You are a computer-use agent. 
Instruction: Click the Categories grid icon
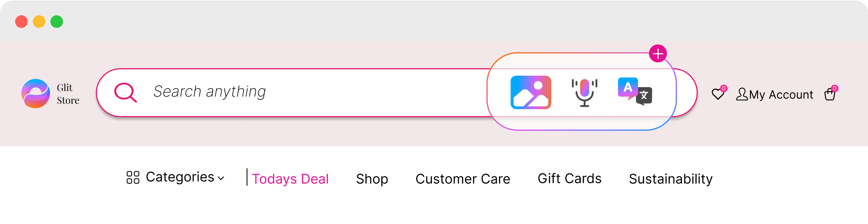[x=133, y=177]
